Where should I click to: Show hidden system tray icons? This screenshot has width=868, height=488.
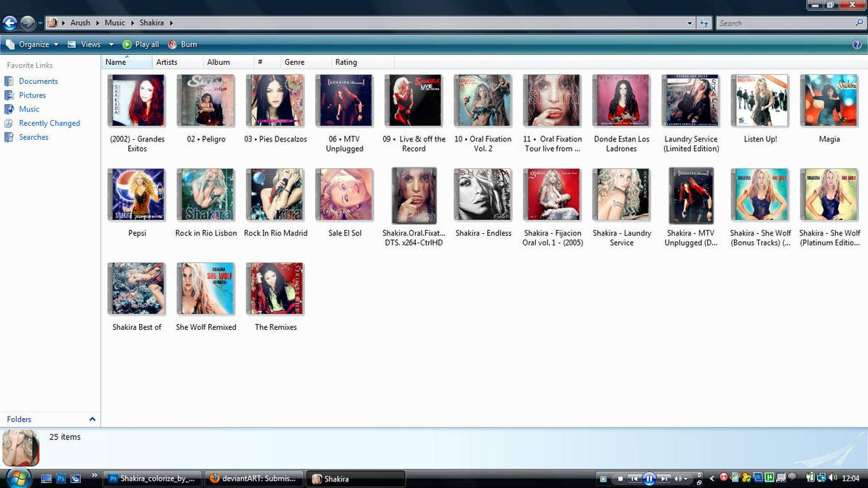click(712, 479)
